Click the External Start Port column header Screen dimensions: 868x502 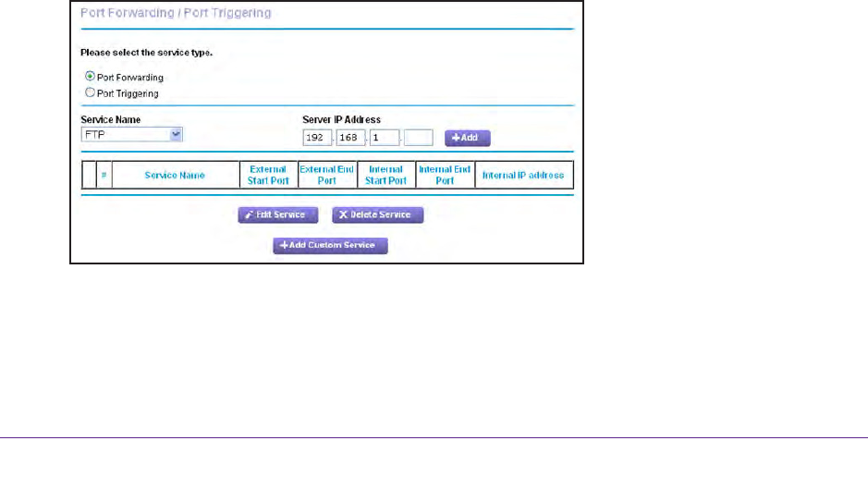(268, 175)
